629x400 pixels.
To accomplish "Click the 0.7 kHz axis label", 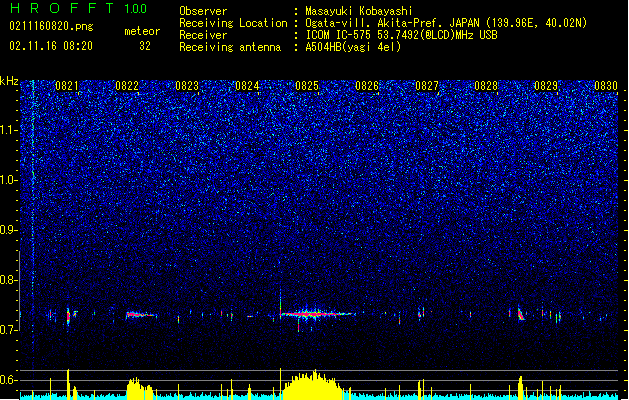I will [x=8, y=330].
